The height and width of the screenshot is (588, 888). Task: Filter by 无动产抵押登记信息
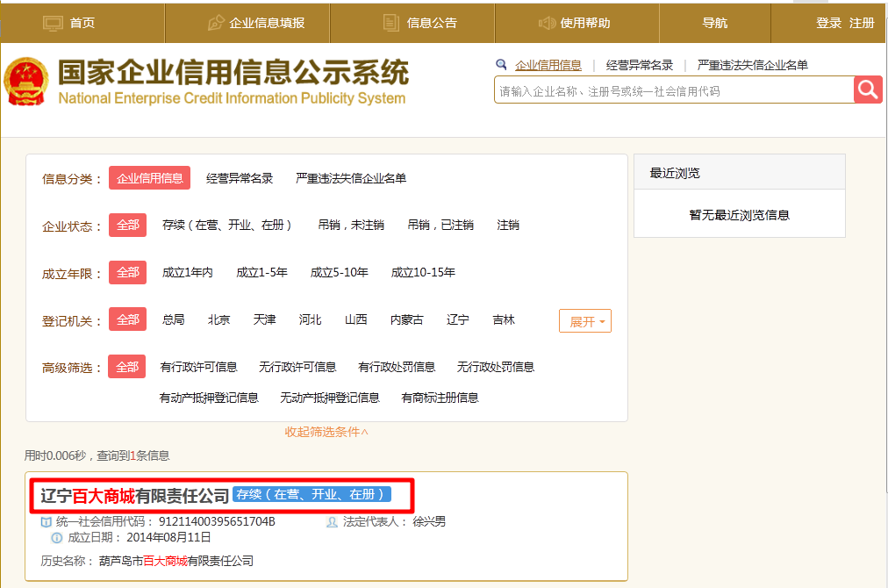pos(330,398)
